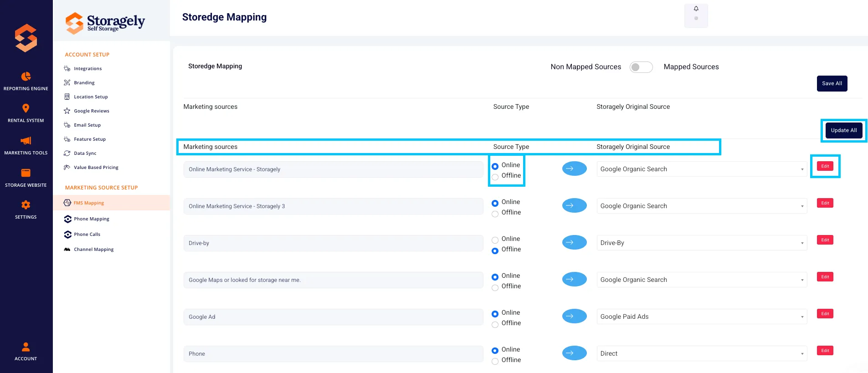Select Offline for Online Marketing Service - Storagely
Image resolution: width=868 pixels, height=373 pixels.
[495, 177]
